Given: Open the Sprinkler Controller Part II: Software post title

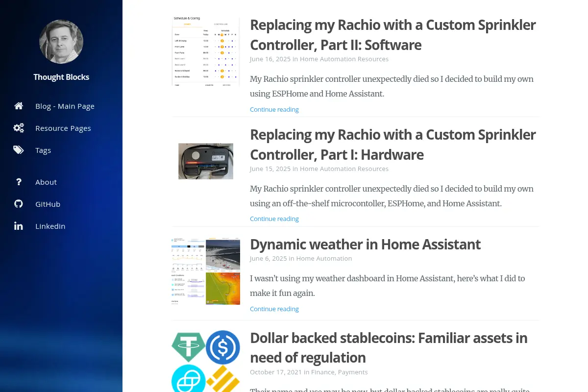Looking at the screenshot, I should click(x=393, y=35).
